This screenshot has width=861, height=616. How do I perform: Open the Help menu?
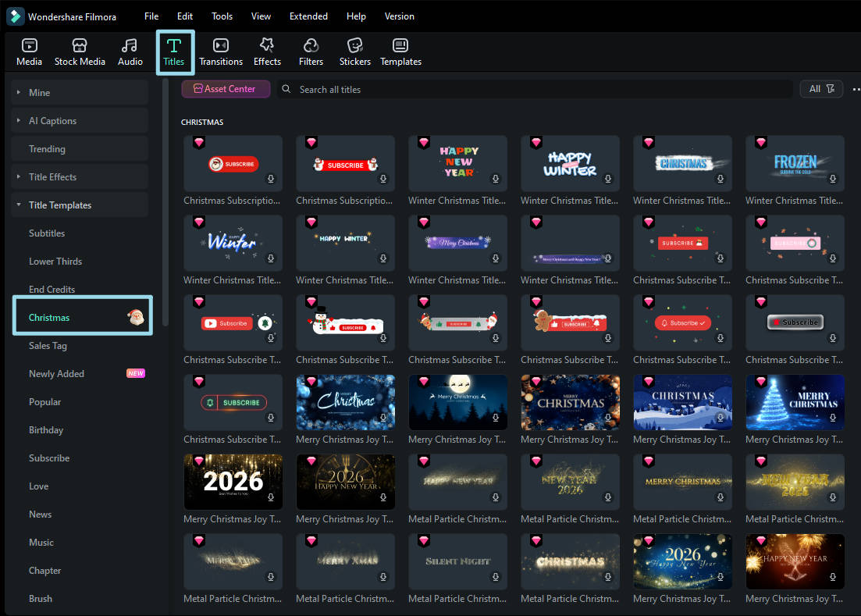point(357,16)
